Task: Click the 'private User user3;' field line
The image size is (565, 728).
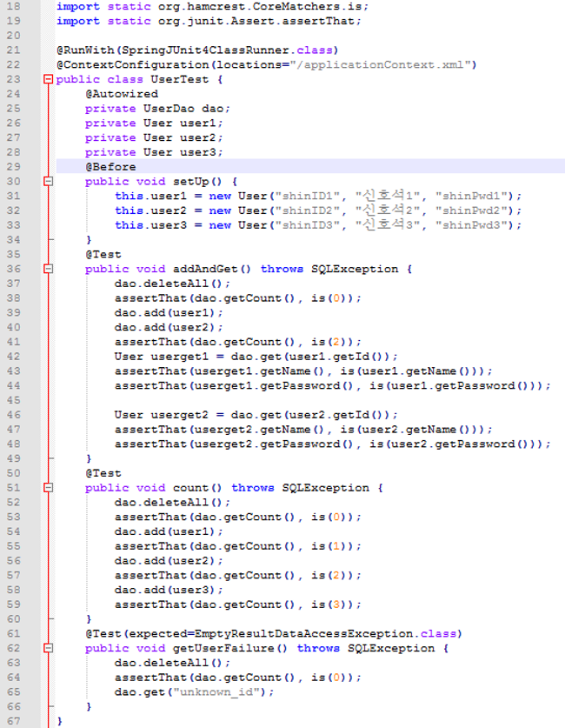Action: point(154,152)
